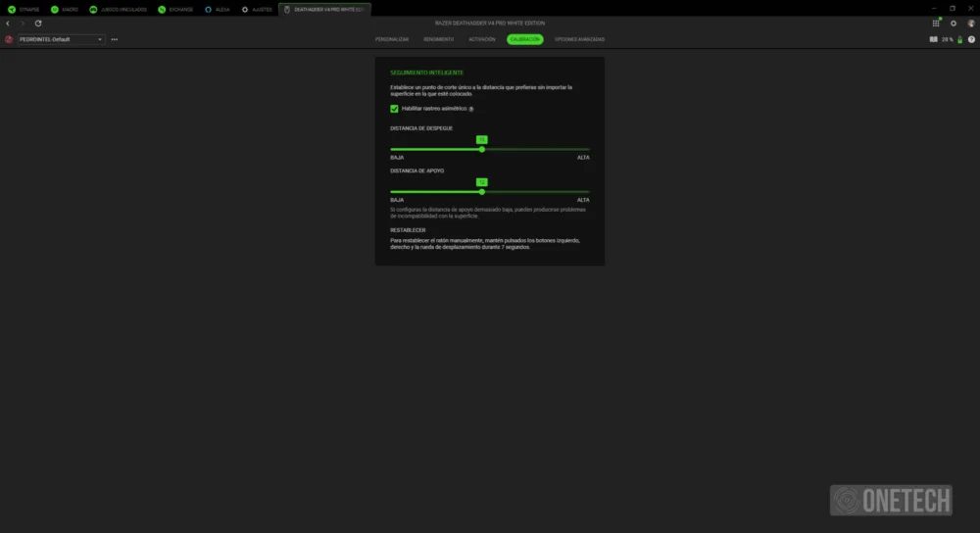Open PEDROINTEL-Default profile dropdown
Viewport: 980px width, 533px height.
[61, 39]
